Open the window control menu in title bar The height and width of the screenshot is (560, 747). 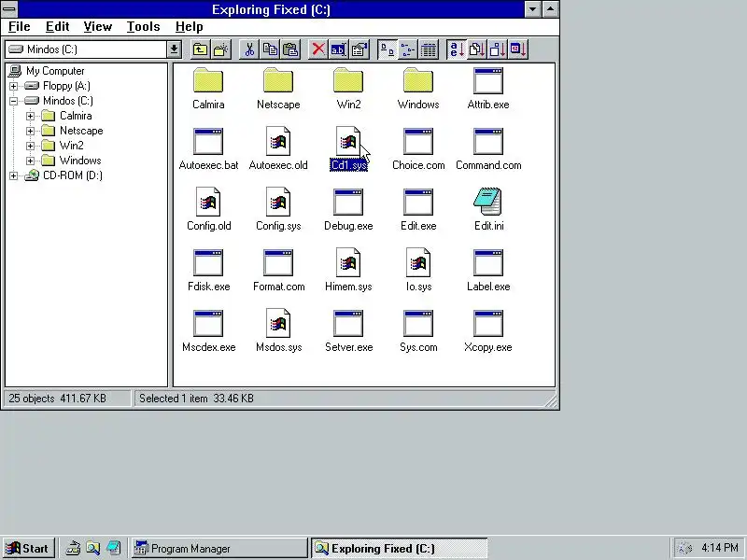9,9
